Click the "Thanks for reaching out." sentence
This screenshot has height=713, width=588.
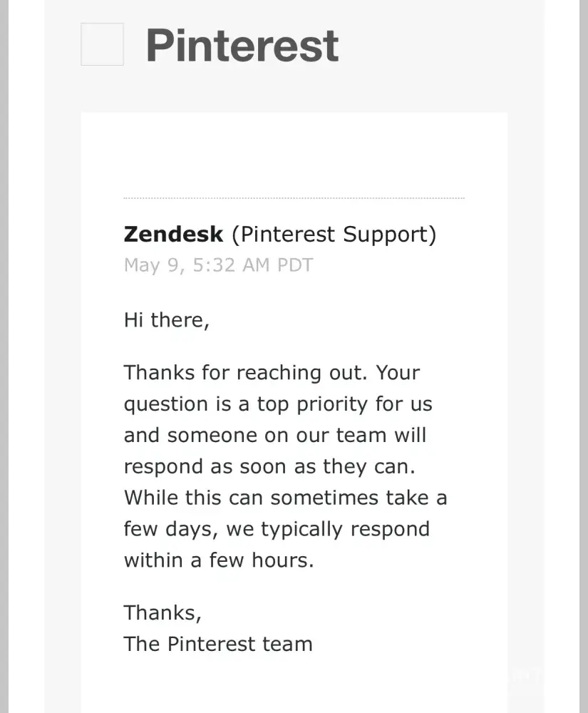[246, 372]
